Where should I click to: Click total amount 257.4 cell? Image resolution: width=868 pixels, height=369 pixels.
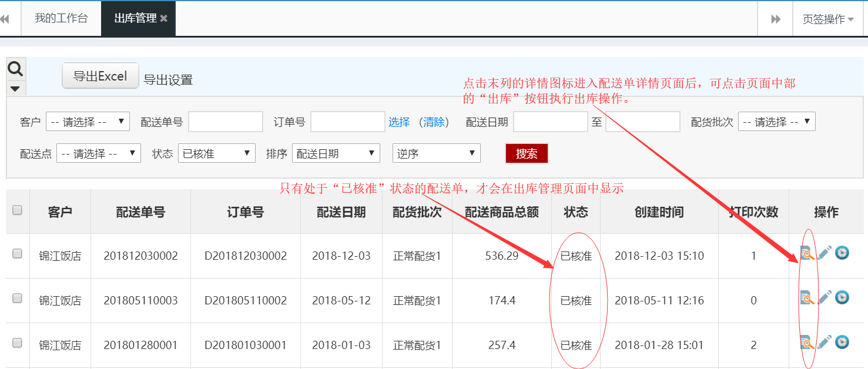point(502,345)
